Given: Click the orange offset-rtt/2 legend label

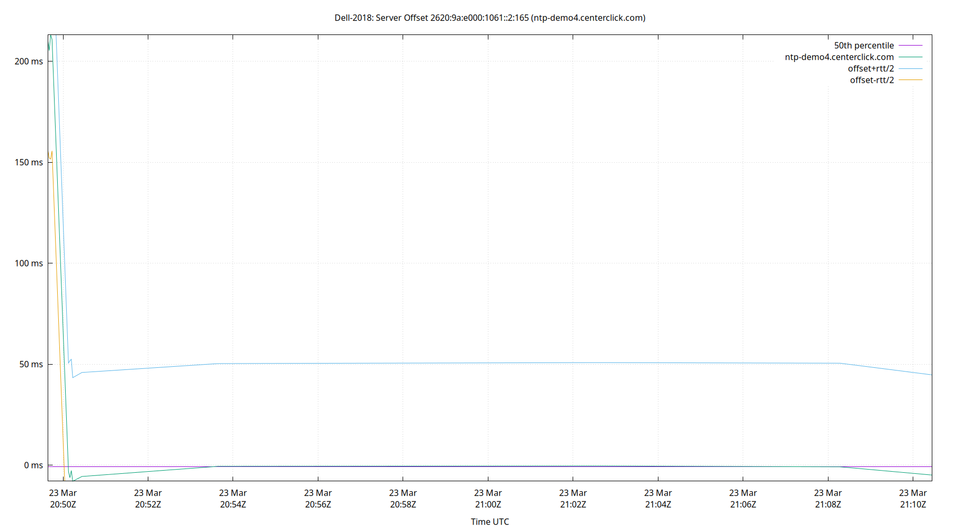Looking at the screenshot, I should coord(871,79).
